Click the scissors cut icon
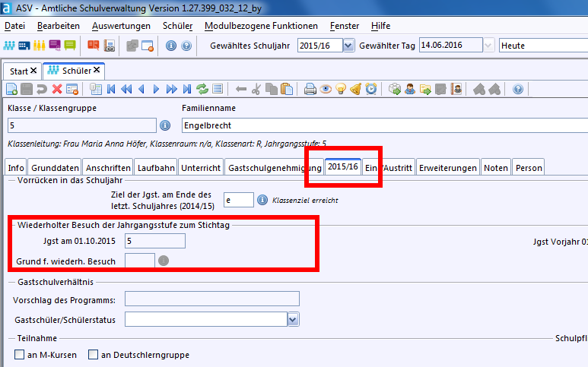 pyautogui.click(x=256, y=89)
